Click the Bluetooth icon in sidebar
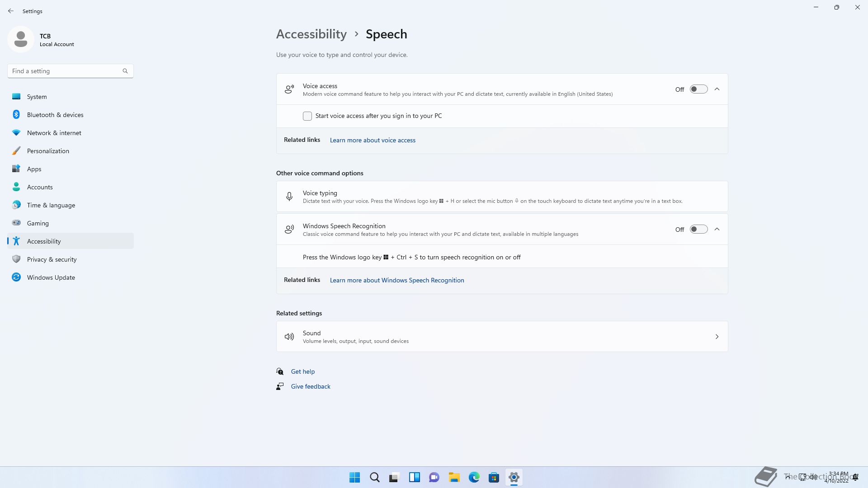Viewport: 868px width, 488px height. (x=16, y=114)
